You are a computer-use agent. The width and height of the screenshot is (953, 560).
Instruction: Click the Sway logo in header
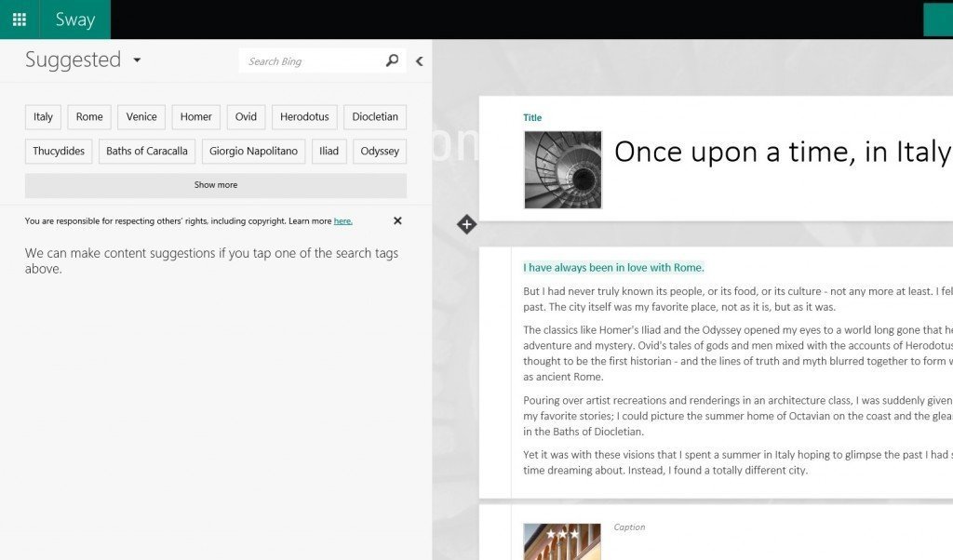coord(74,20)
